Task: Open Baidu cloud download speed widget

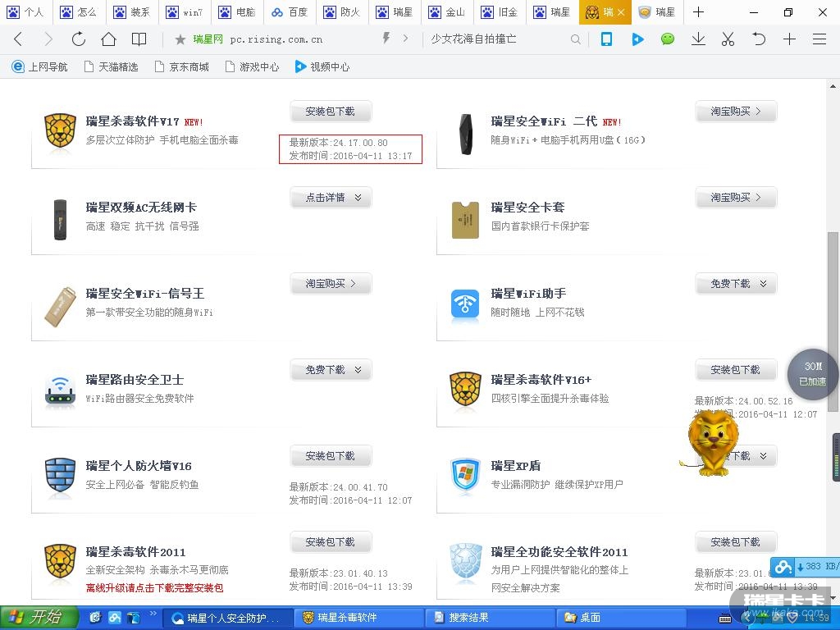Action: pos(806,566)
